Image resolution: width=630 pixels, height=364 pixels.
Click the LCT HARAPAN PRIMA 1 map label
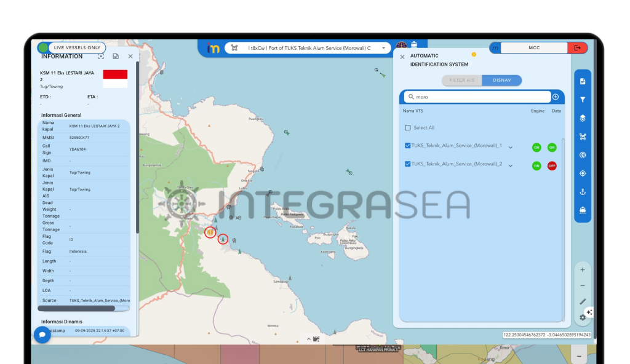tap(378, 349)
